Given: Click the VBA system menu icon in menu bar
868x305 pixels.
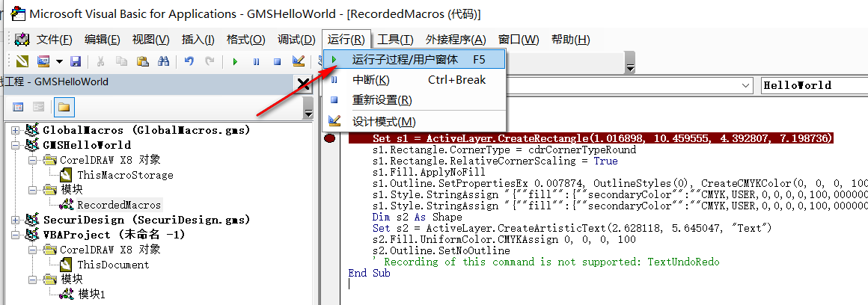Looking at the screenshot, I should pos(22,39).
